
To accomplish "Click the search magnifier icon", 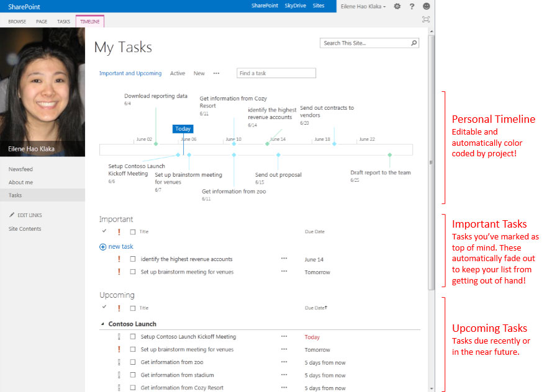I will [414, 43].
